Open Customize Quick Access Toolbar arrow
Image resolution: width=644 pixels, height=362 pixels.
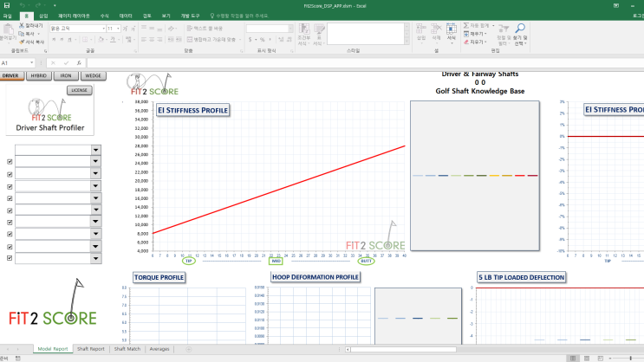pos(55,6)
